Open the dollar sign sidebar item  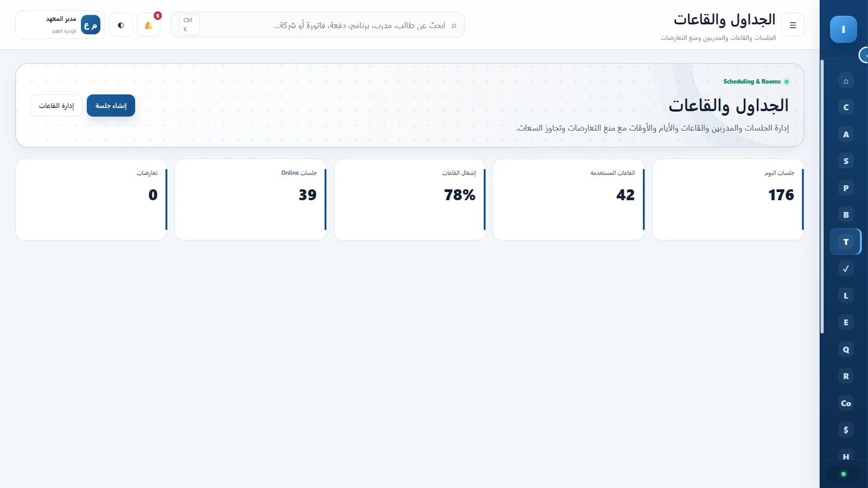tap(845, 429)
